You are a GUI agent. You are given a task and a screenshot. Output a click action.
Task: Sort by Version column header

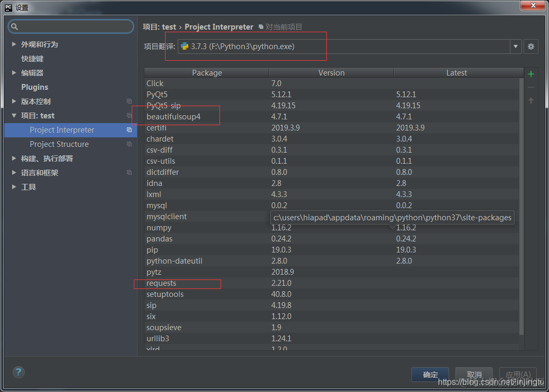click(332, 73)
